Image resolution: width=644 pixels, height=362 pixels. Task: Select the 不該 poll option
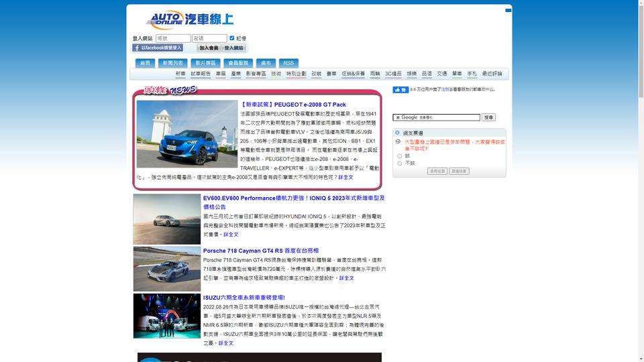click(x=400, y=164)
